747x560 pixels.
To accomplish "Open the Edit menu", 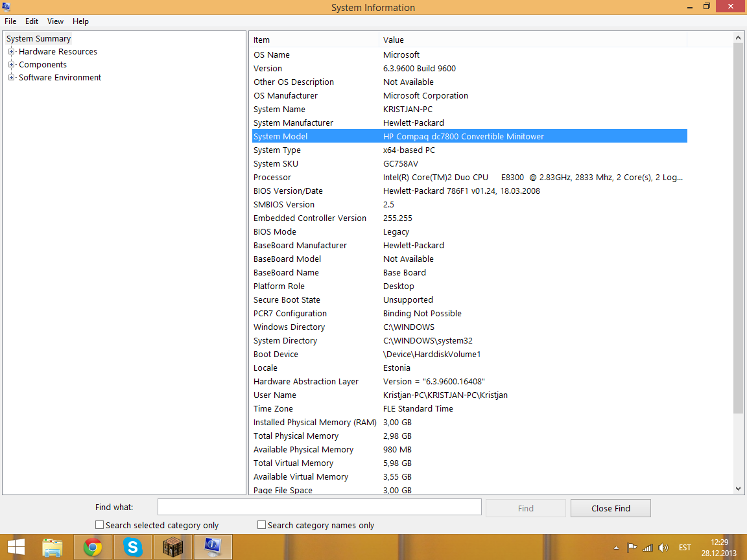I will [31, 21].
